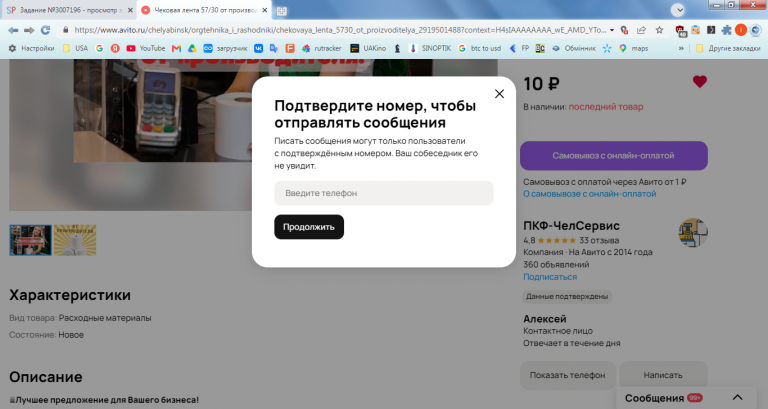Image resolution: width=768 pixels, height=409 pixels.
Task: Go back with the browser back arrow
Action: click(x=13, y=30)
